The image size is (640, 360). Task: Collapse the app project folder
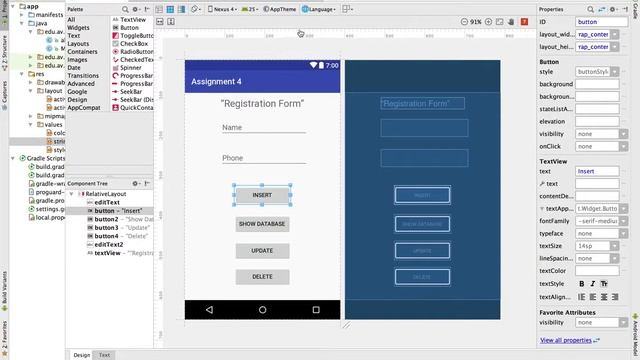click(x=13, y=7)
